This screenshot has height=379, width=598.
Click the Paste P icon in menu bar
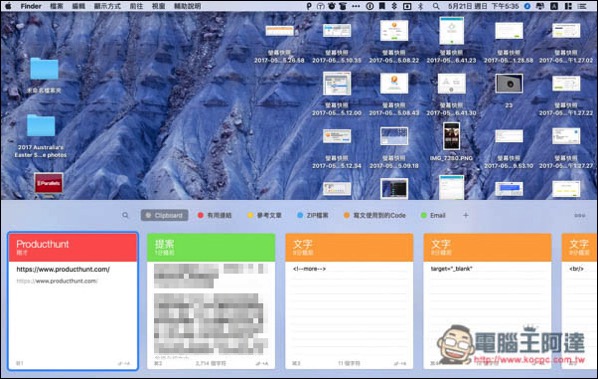point(309,6)
